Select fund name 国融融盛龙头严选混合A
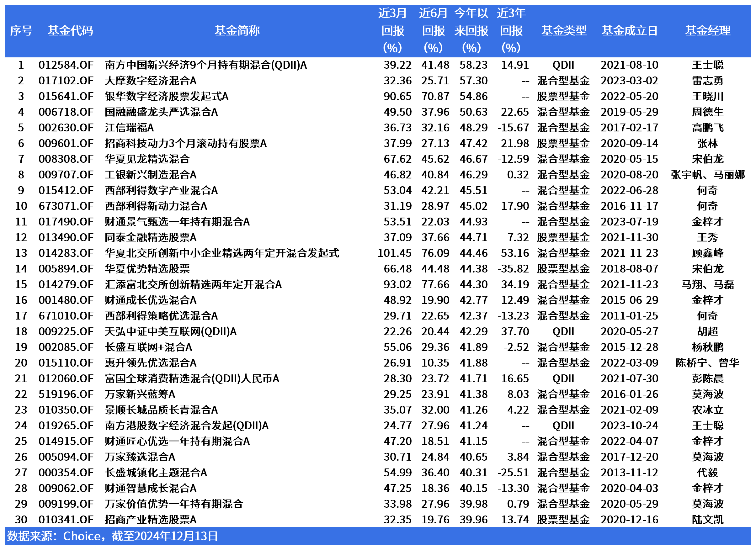Viewport: 756px width, 550px height. [161, 112]
